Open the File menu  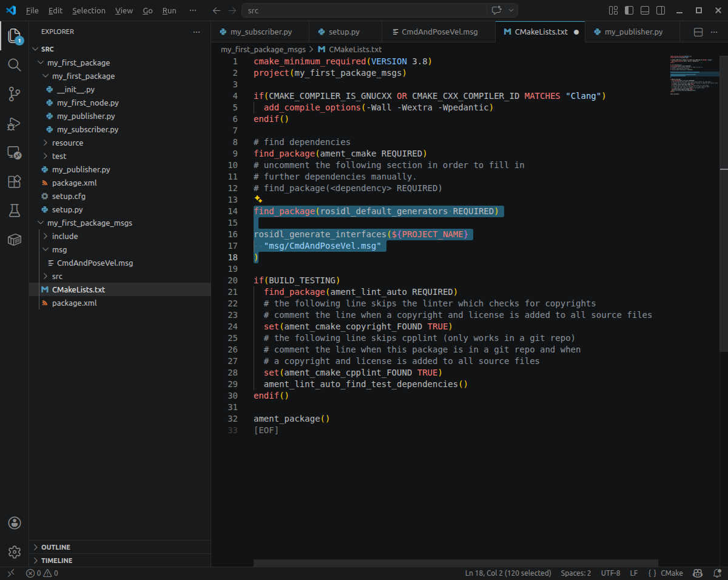[32, 10]
